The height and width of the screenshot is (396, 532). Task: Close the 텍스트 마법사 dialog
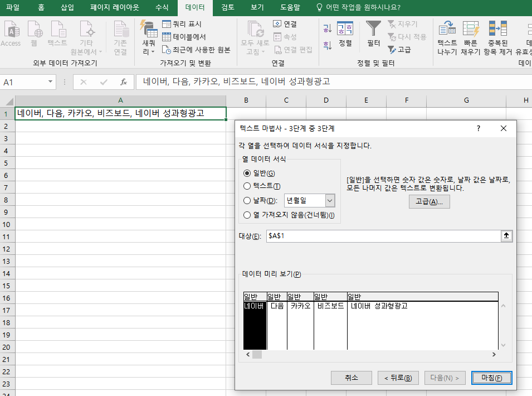click(504, 128)
